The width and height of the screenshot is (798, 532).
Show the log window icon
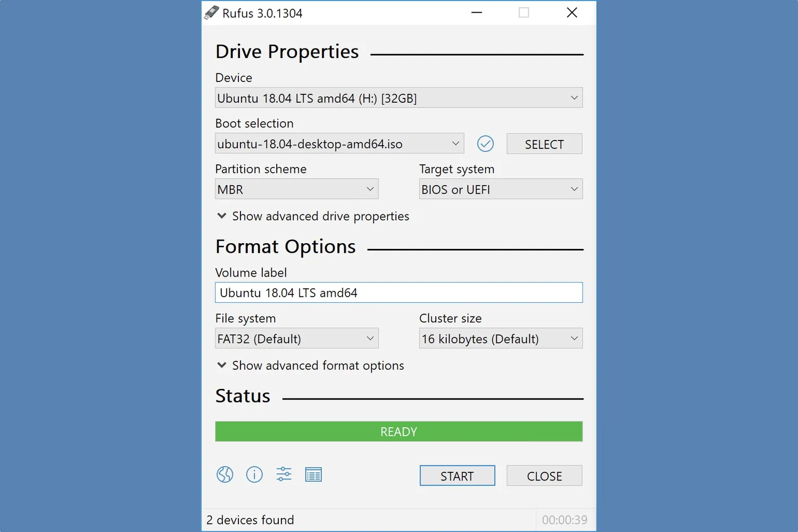(x=313, y=474)
